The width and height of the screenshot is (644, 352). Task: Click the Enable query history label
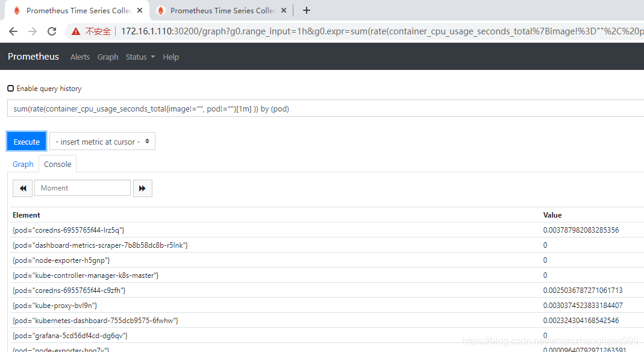click(x=49, y=89)
